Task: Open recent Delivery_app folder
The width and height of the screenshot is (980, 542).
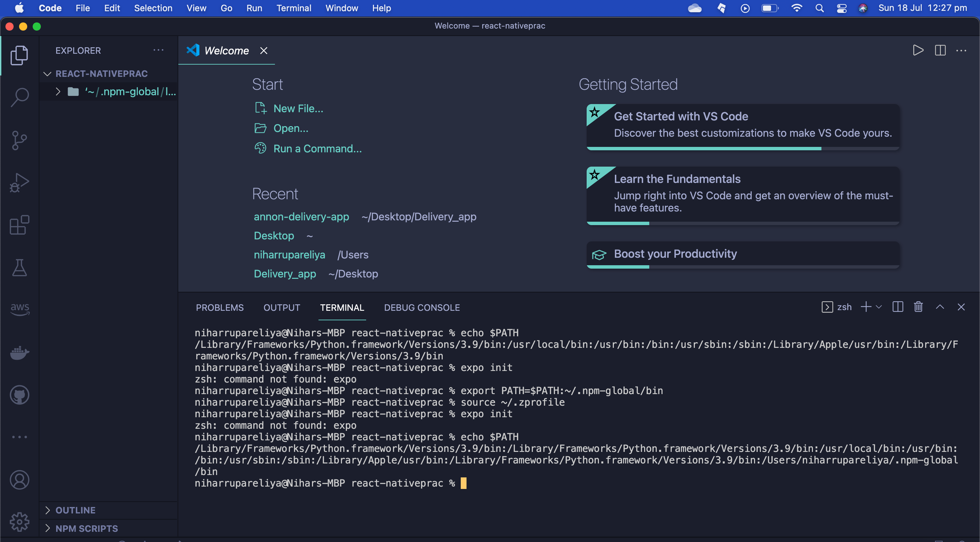Action: [x=284, y=273]
